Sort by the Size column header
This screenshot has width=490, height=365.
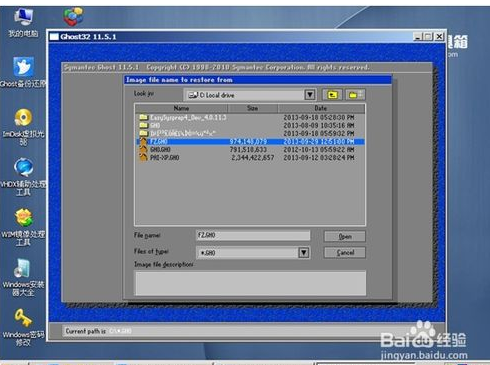coord(252,108)
